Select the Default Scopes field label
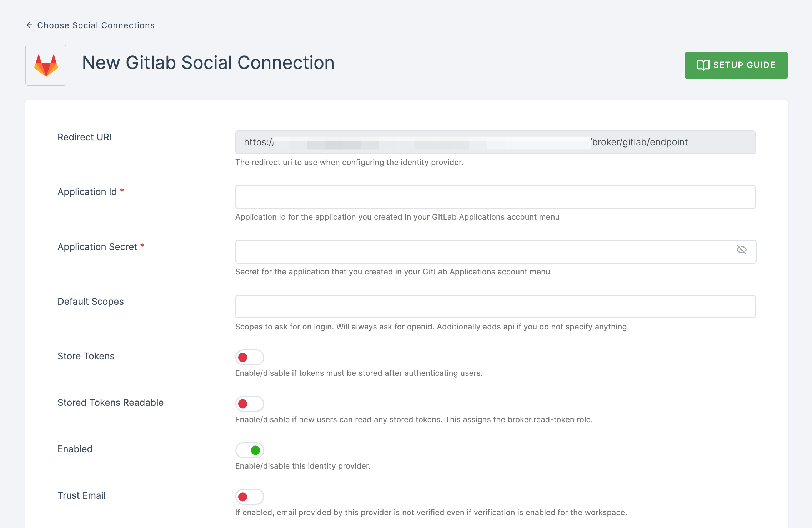 click(x=90, y=301)
